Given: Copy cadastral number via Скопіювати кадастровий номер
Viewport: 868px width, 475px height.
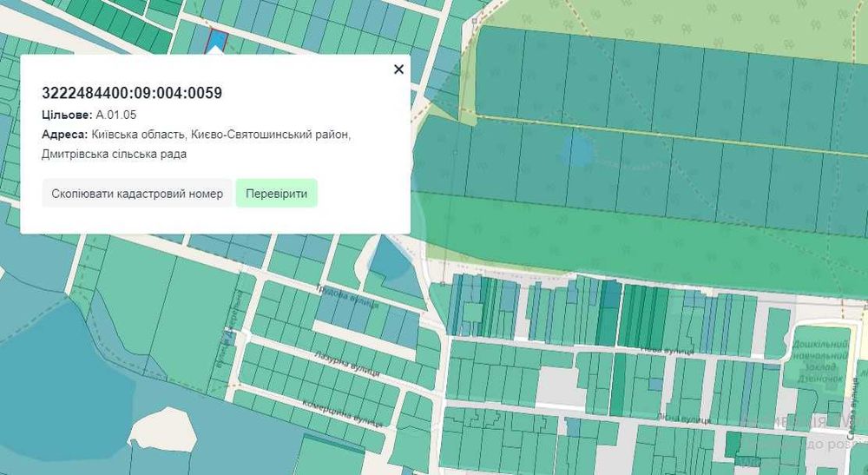Looking at the screenshot, I should click(137, 193).
